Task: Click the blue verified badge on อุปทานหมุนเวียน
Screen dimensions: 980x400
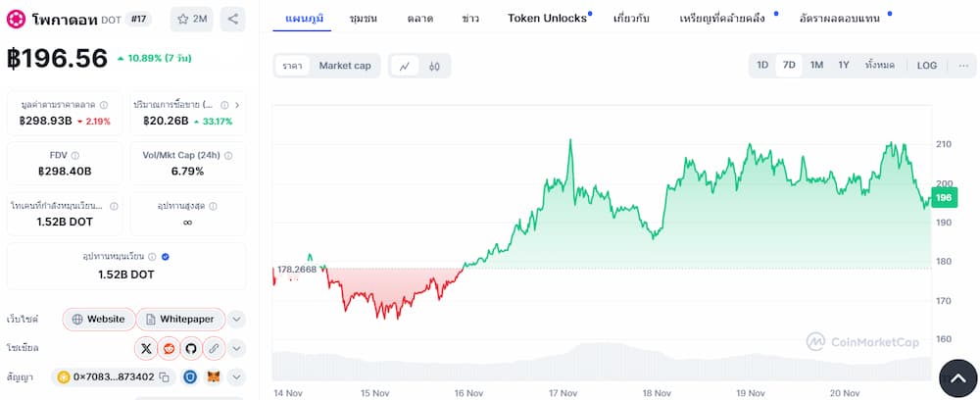Action: point(165,256)
